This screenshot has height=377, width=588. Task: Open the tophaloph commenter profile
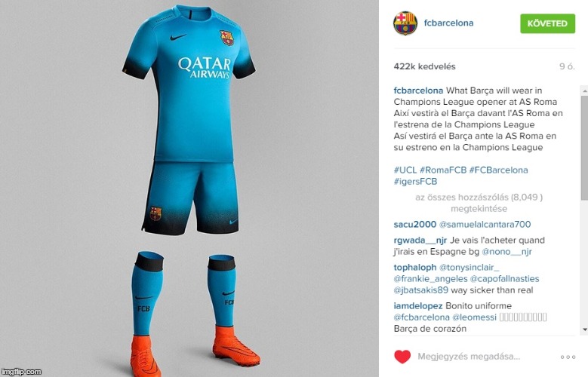[415, 267]
